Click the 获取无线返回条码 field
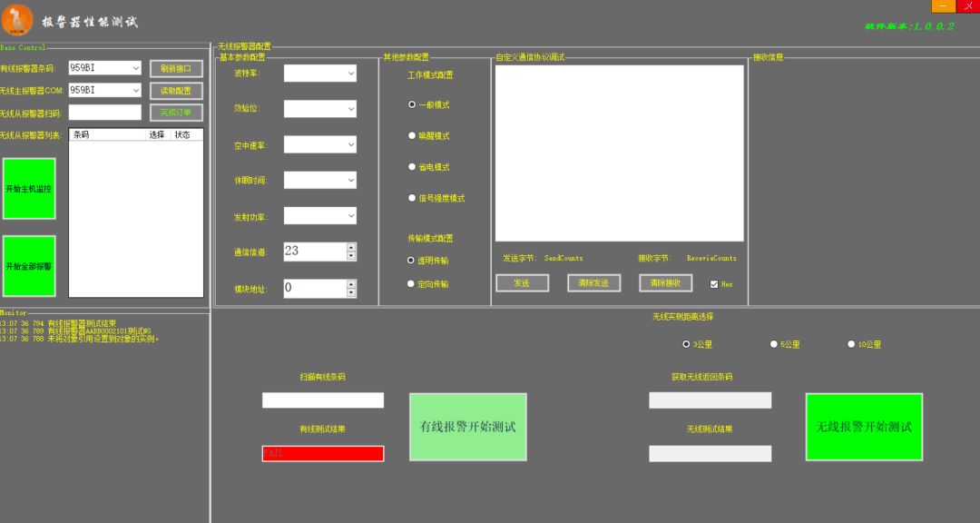980x523 pixels. click(x=710, y=400)
